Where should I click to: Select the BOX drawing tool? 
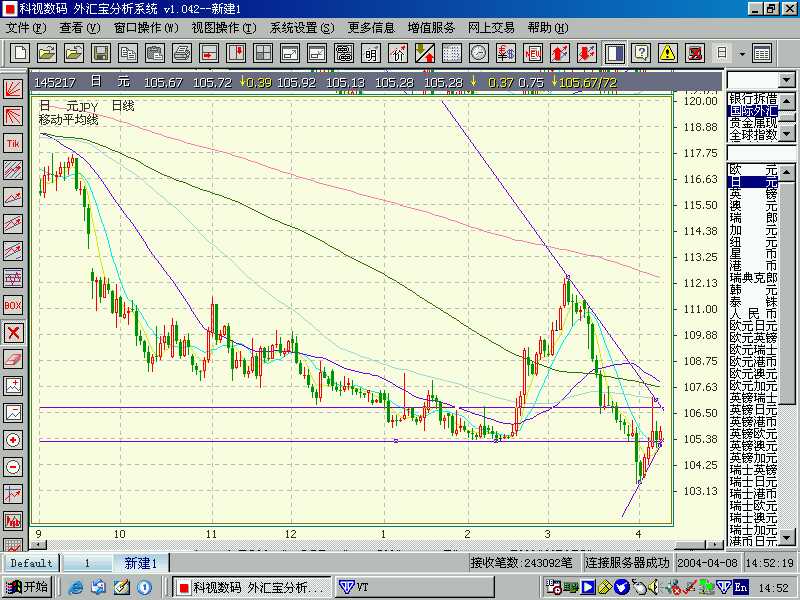(x=13, y=306)
